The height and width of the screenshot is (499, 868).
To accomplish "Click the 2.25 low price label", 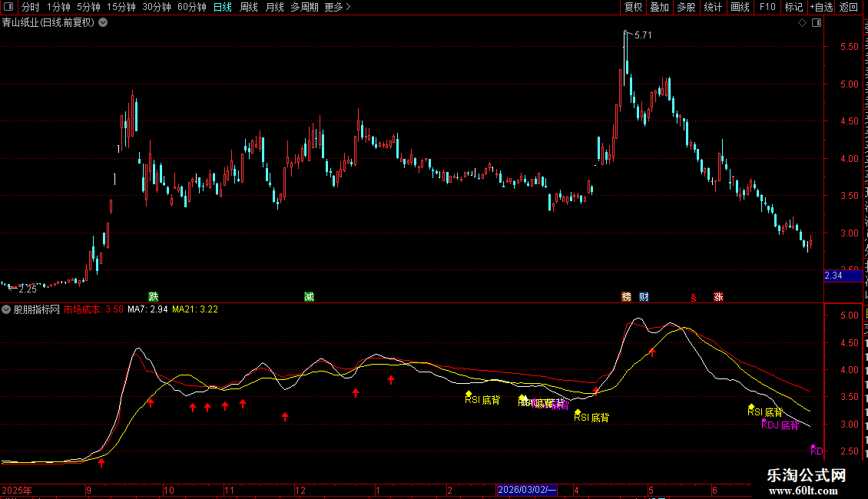I will 27,289.
